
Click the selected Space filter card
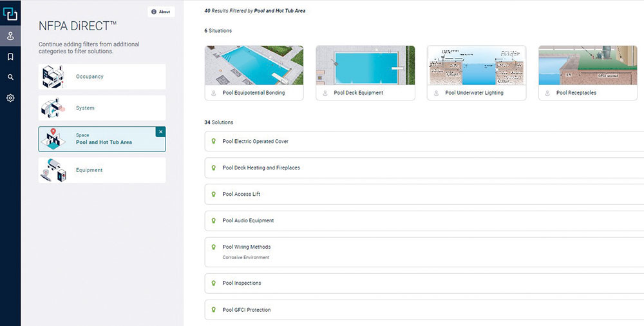point(97,139)
